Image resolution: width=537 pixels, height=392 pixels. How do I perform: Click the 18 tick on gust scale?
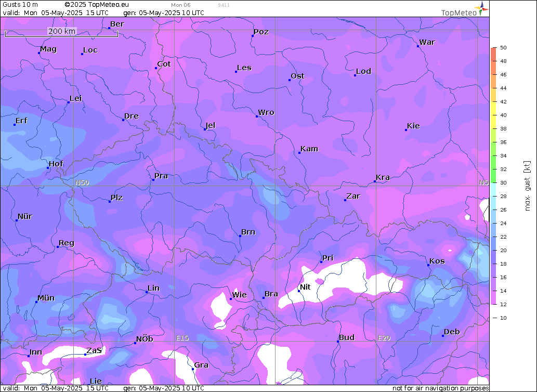[x=503, y=264]
